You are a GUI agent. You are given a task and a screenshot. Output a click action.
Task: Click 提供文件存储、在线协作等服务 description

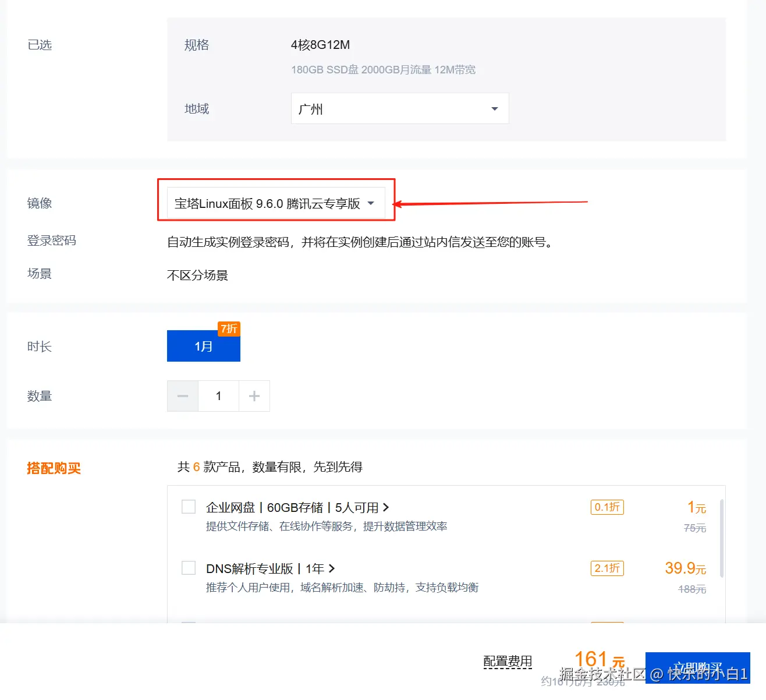point(327,526)
